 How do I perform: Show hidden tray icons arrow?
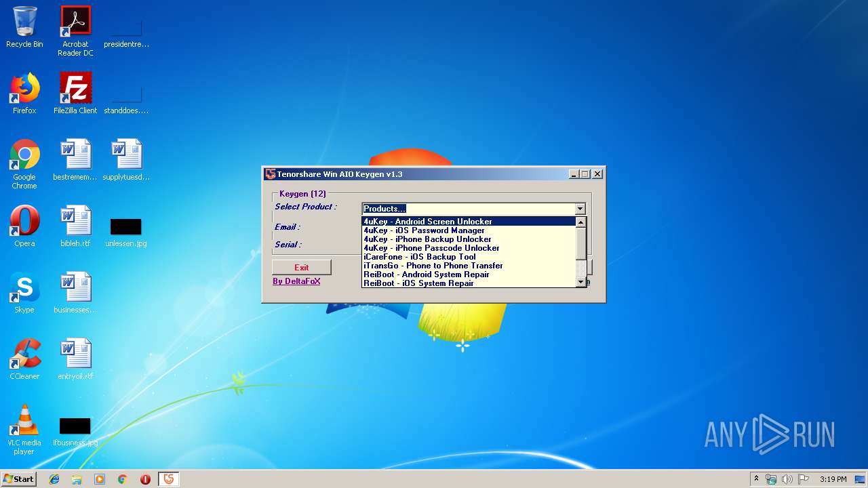tap(756, 479)
